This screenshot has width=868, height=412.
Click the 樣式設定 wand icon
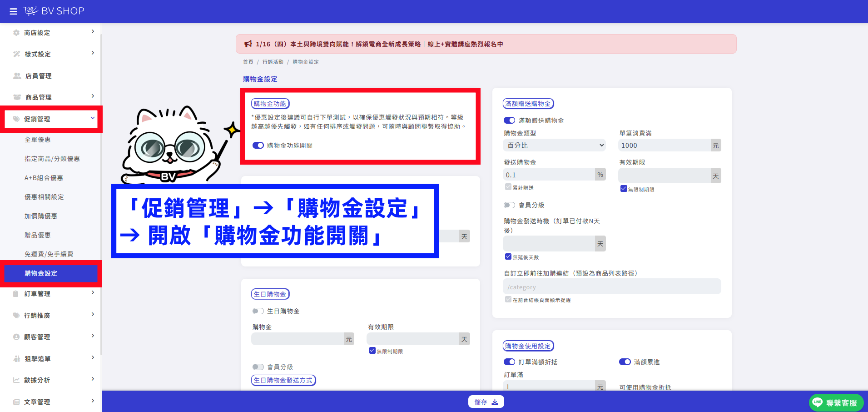pyautogui.click(x=17, y=54)
